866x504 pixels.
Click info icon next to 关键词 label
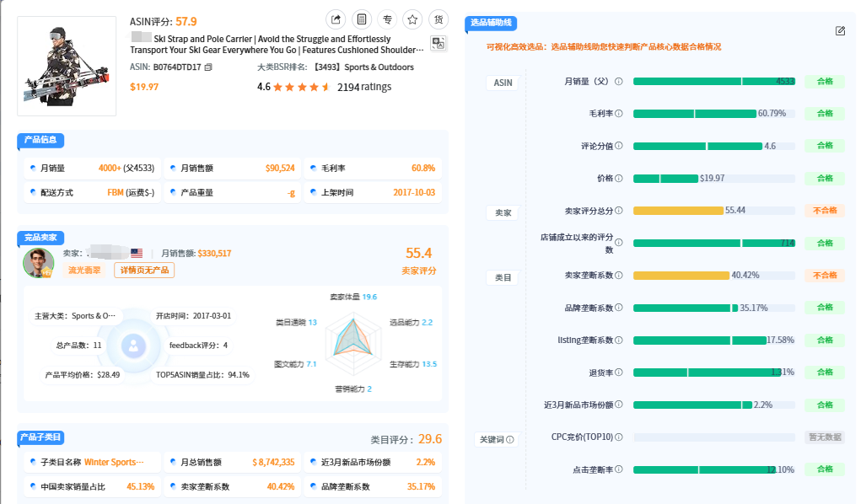[x=510, y=440]
